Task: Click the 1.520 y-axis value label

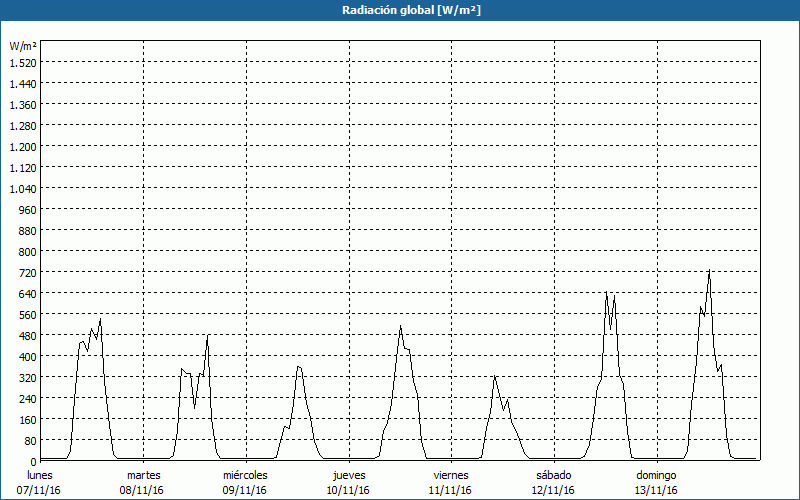Action: 22,62
